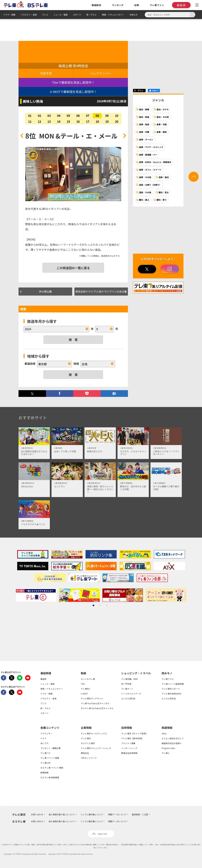The image size is (202, 868).
Task: Open ゴッドタン recommended site card
Action: 67,480
